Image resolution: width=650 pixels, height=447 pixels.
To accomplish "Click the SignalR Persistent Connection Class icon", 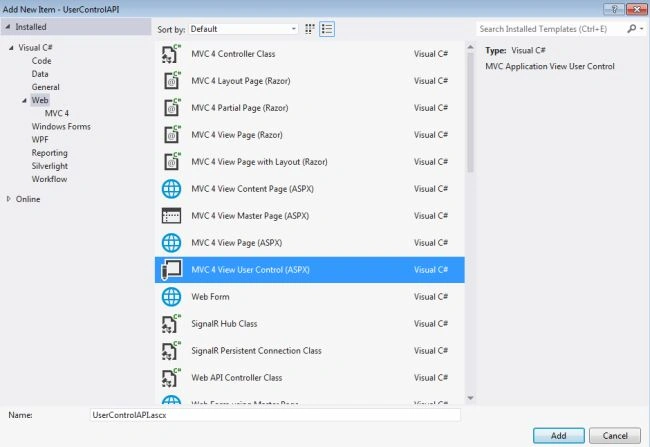I will pyautogui.click(x=171, y=350).
